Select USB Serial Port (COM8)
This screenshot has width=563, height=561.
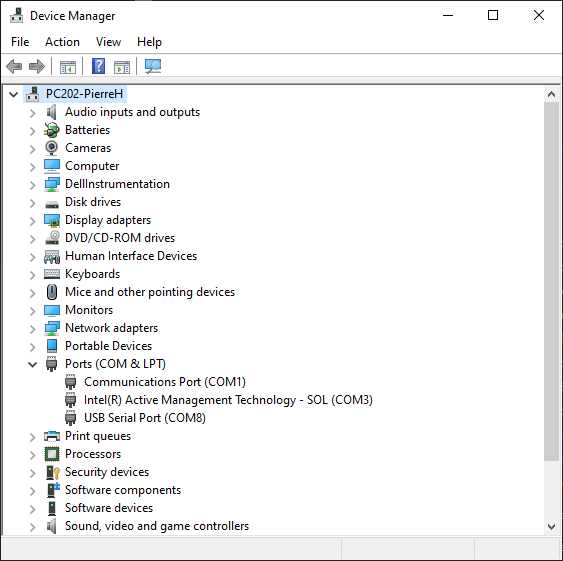(145, 418)
